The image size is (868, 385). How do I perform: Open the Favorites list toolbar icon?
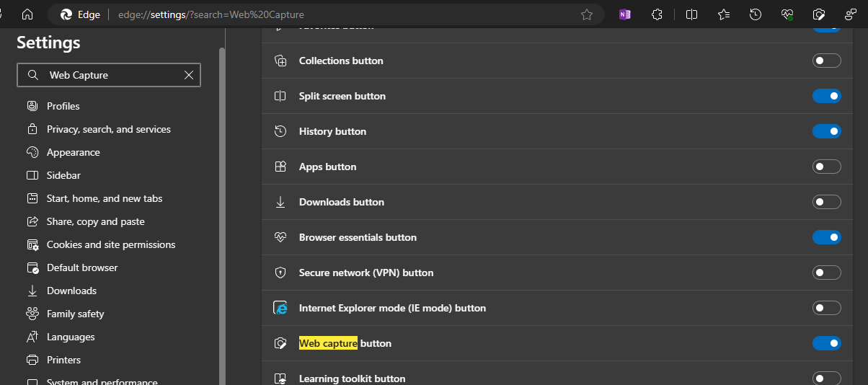[x=724, y=14]
